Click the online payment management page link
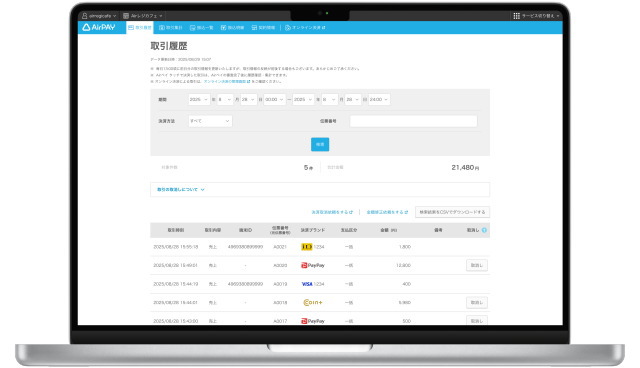This screenshot has height=368, width=640. tap(227, 82)
